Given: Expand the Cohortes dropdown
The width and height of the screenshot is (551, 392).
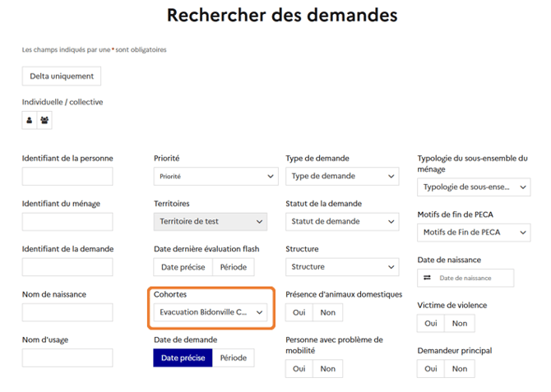Looking at the screenshot, I should click(211, 312).
